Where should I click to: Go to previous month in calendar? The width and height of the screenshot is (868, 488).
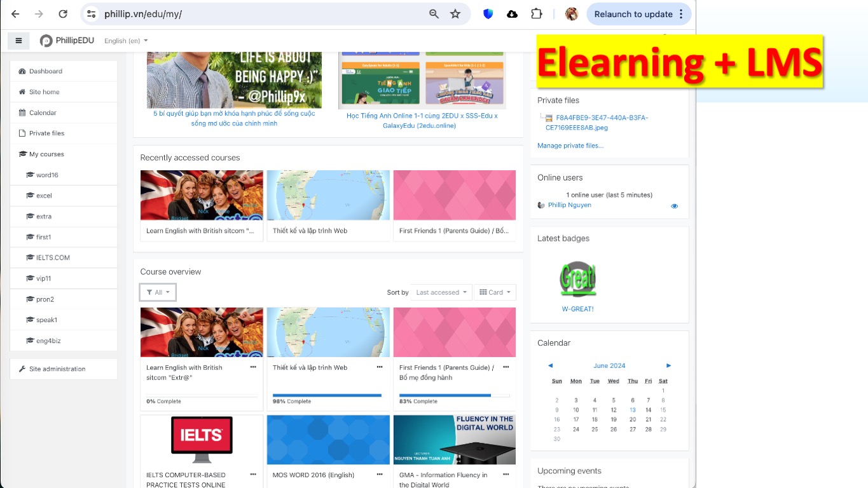pyautogui.click(x=550, y=365)
